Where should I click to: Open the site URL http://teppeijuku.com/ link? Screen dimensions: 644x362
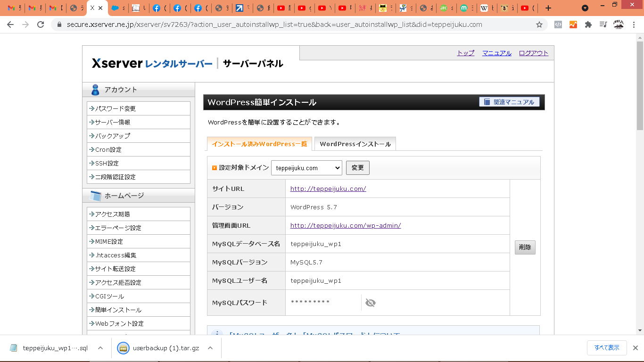328,189
